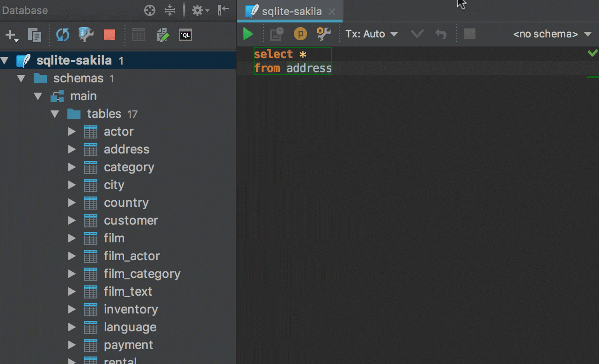Click the Refresh database icon

click(62, 35)
